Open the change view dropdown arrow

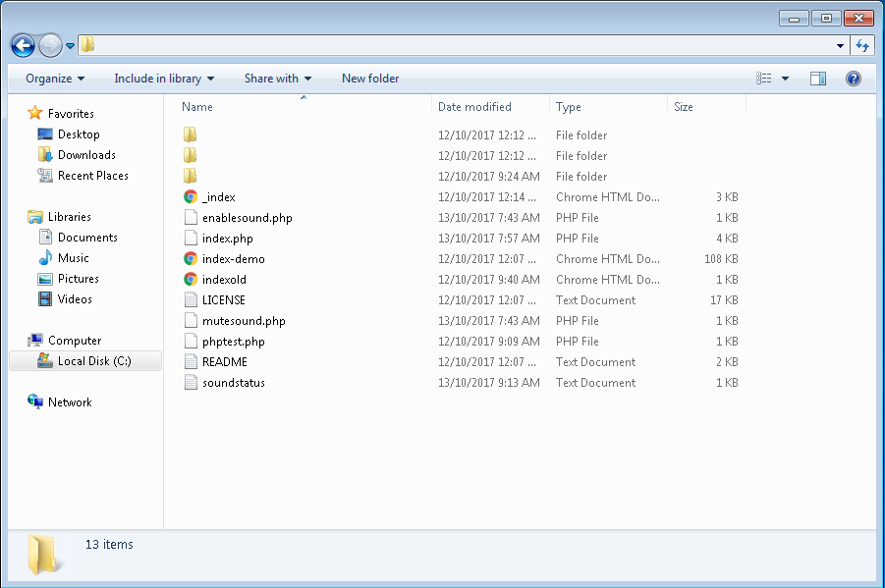(x=784, y=78)
